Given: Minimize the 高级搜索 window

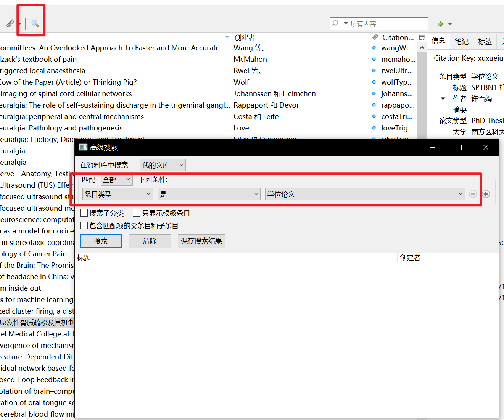Looking at the screenshot, I should 432,147.
